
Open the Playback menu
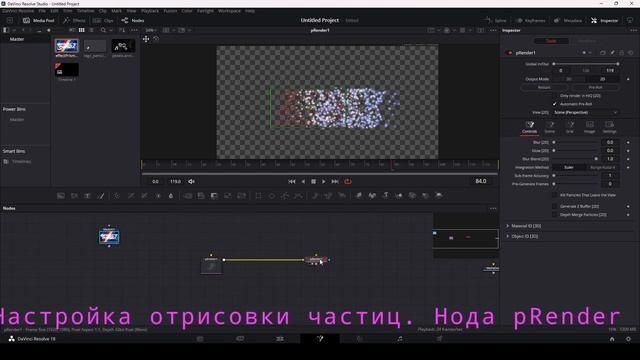(150, 11)
